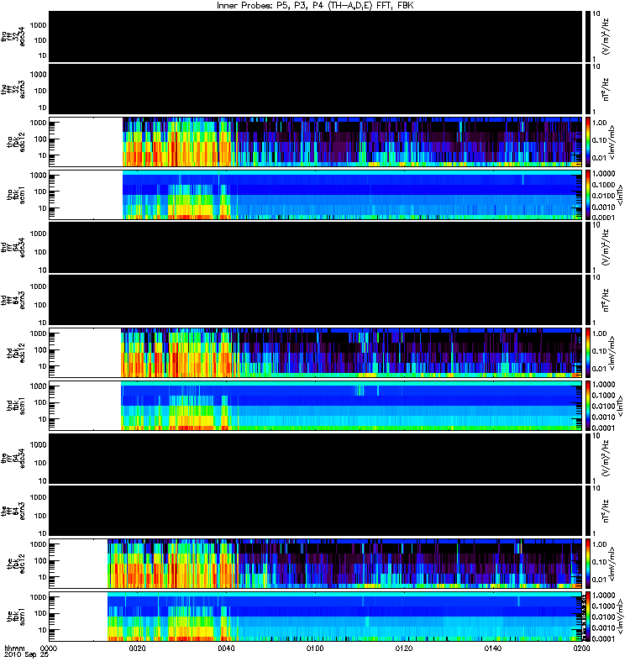Viewport: 630px width, 672px height.
Task: Click the the fbk edc12 spectrogram plot
Action: (x=315, y=564)
